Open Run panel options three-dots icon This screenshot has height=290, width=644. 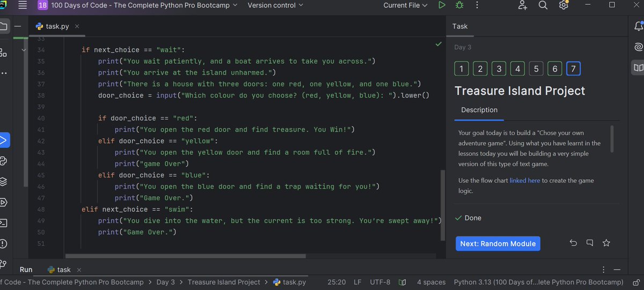point(604,270)
